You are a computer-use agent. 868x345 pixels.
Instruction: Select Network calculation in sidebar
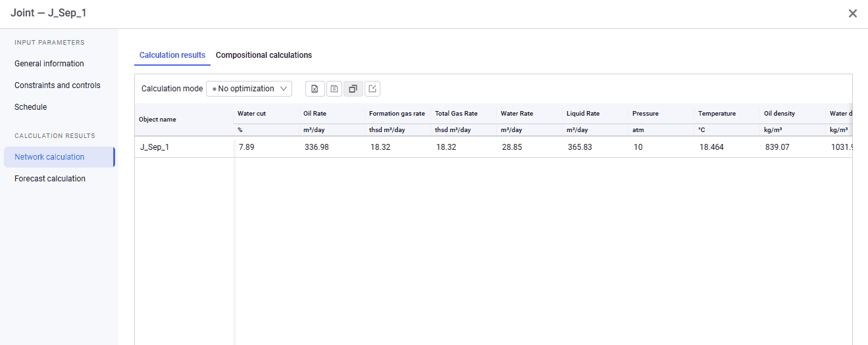pyautogui.click(x=59, y=157)
